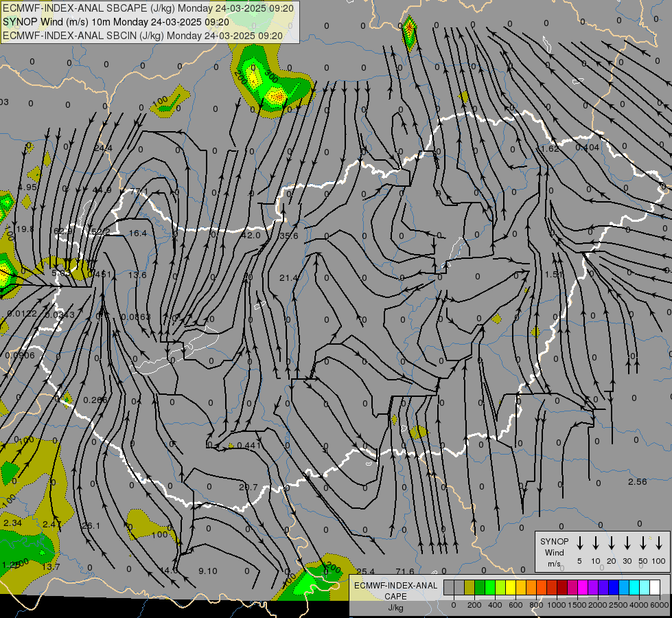The image size is (672, 618).
Task: Click the map value '71.6'
Action: point(405,571)
